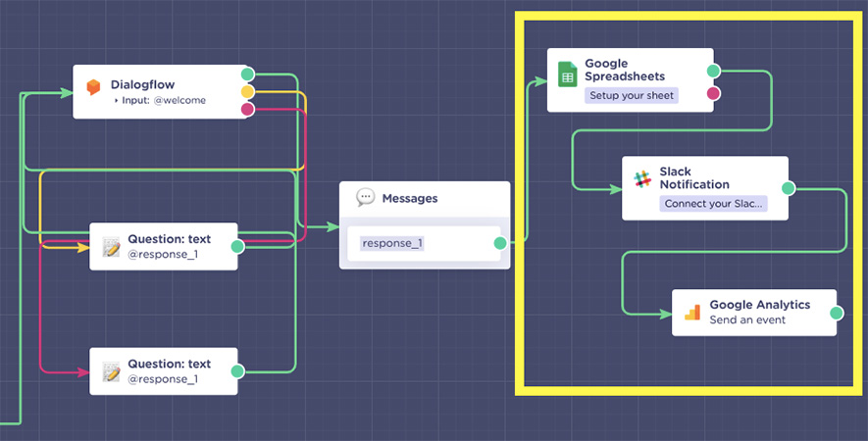This screenshot has height=441, width=868.
Task: Select the Slack Notification block title
Action: pos(694,177)
